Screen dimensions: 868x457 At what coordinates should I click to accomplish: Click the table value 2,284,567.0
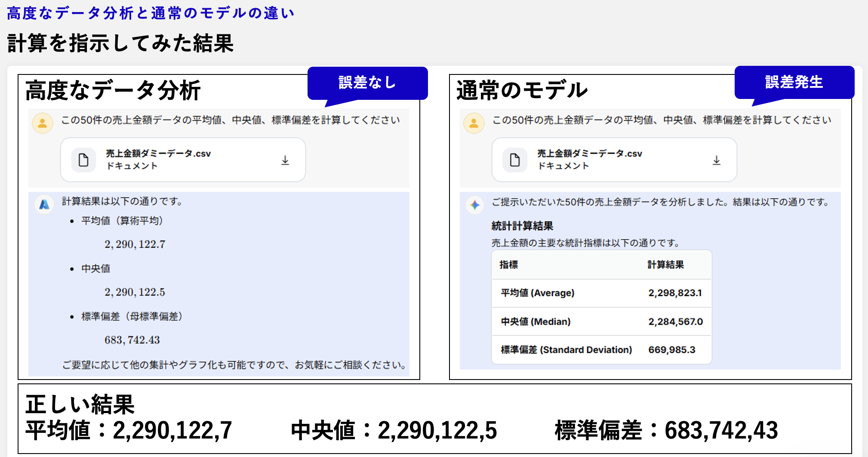coord(675,321)
